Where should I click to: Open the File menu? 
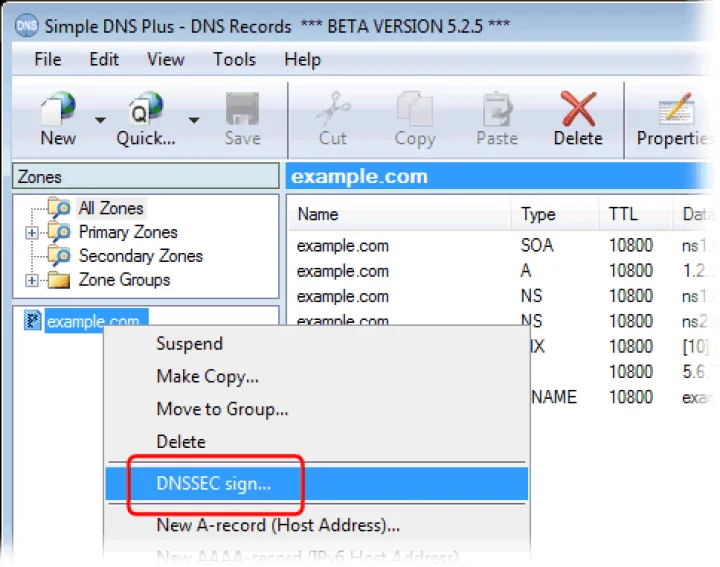click(47, 59)
